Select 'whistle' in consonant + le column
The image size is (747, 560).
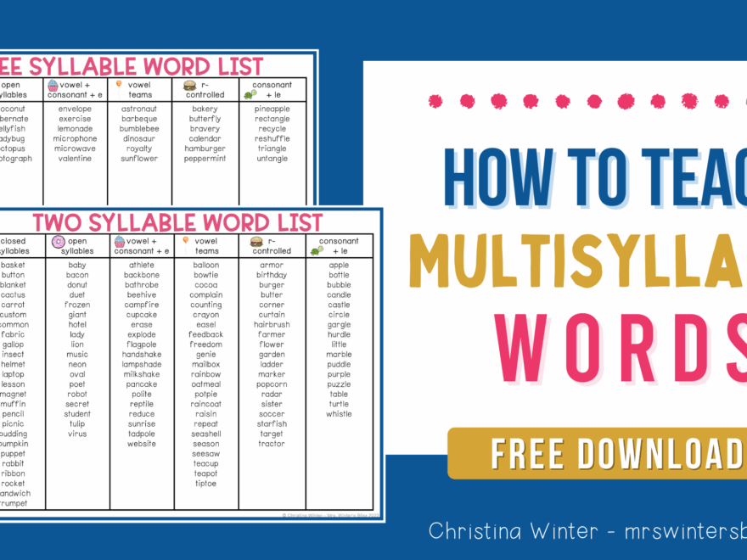339,414
